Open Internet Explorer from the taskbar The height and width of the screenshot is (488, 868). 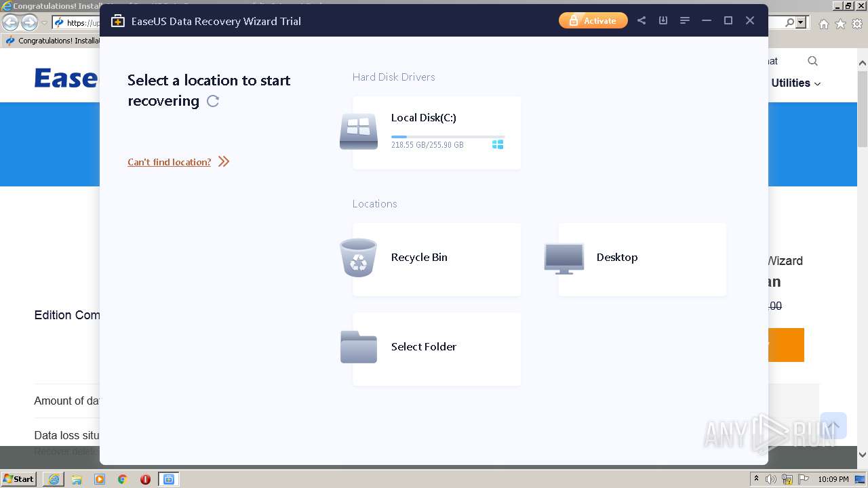54,479
